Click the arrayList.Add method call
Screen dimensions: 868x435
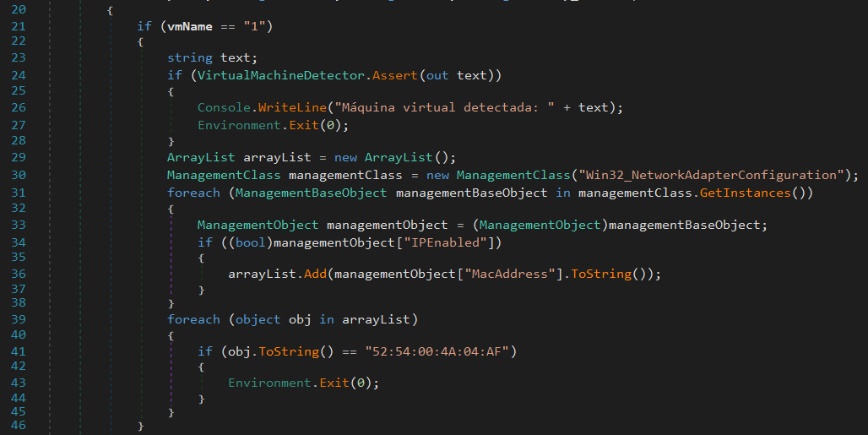click(x=277, y=274)
